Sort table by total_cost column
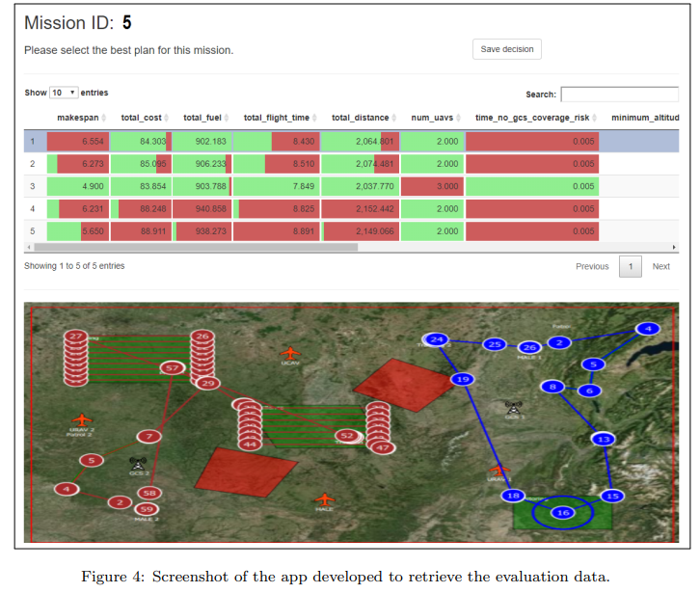The height and width of the screenshot is (593, 700). 142,118
